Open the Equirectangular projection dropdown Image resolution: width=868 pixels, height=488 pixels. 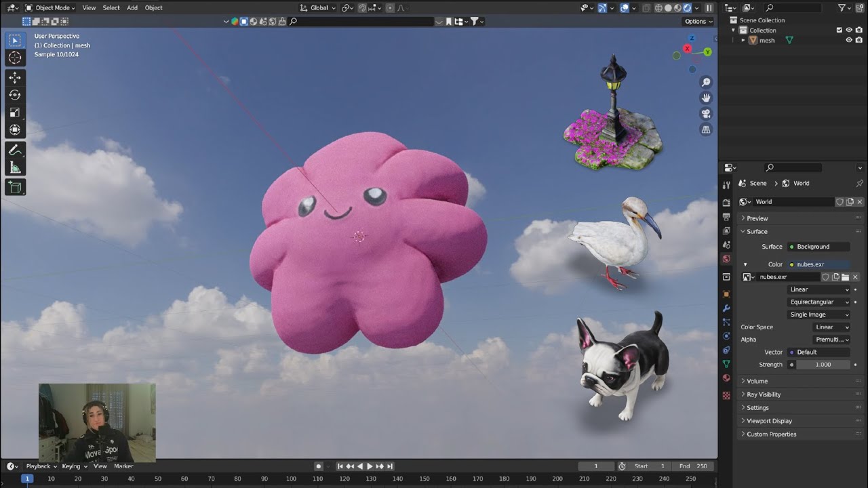[x=819, y=302]
